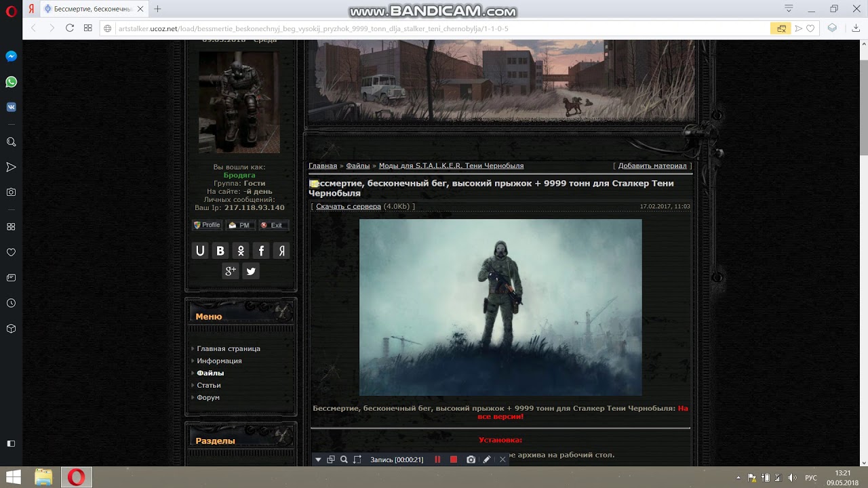Click the foggy stalker soldier image

(500, 307)
